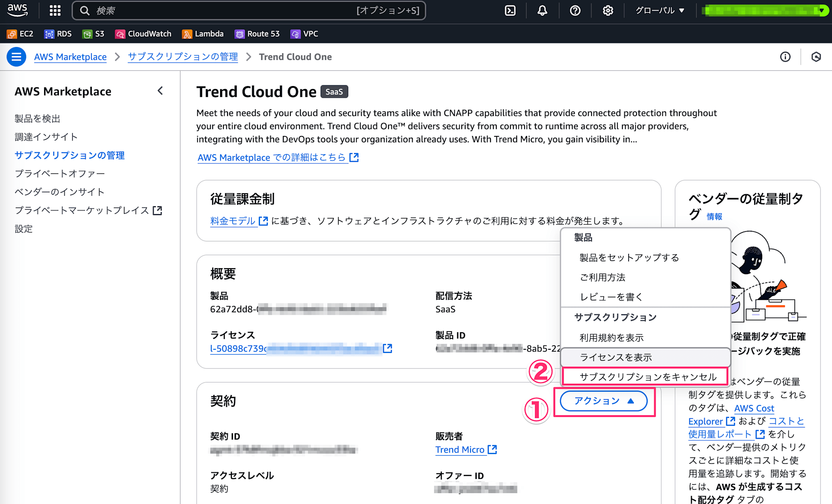Open VPC shortcut in favorites bar
Image resolution: width=832 pixels, height=504 pixels.
(x=304, y=34)
